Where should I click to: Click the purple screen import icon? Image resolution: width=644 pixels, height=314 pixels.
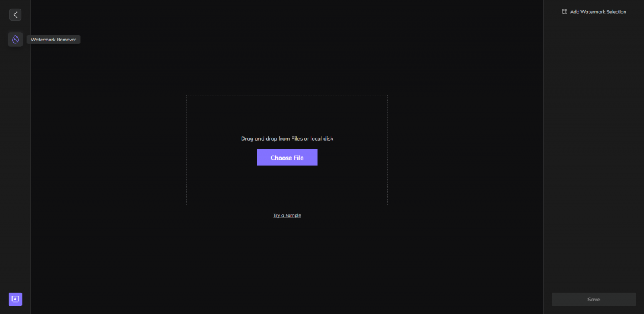pyautogui.click(x=15, y=300)
